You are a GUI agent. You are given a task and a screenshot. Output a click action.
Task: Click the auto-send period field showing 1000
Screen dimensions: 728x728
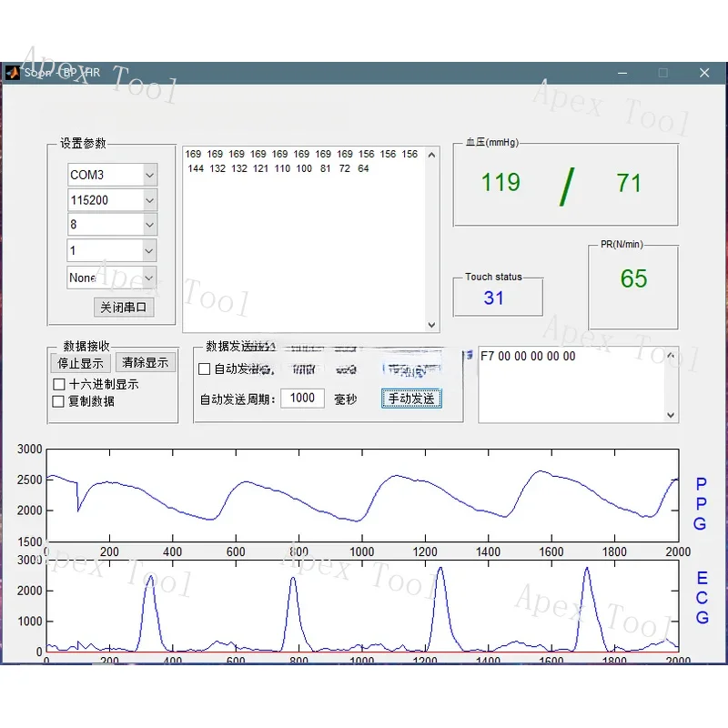(302, 398)
